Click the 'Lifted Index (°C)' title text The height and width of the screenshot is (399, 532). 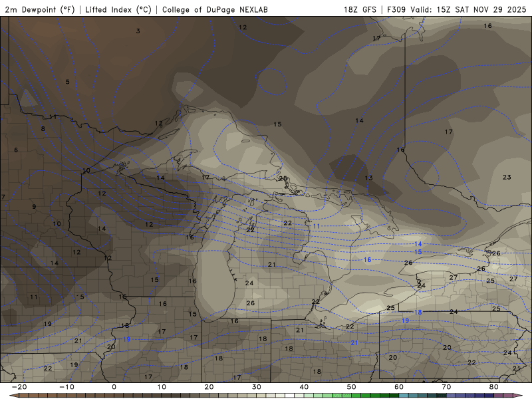pyautogui.click(x=118, y=9)
